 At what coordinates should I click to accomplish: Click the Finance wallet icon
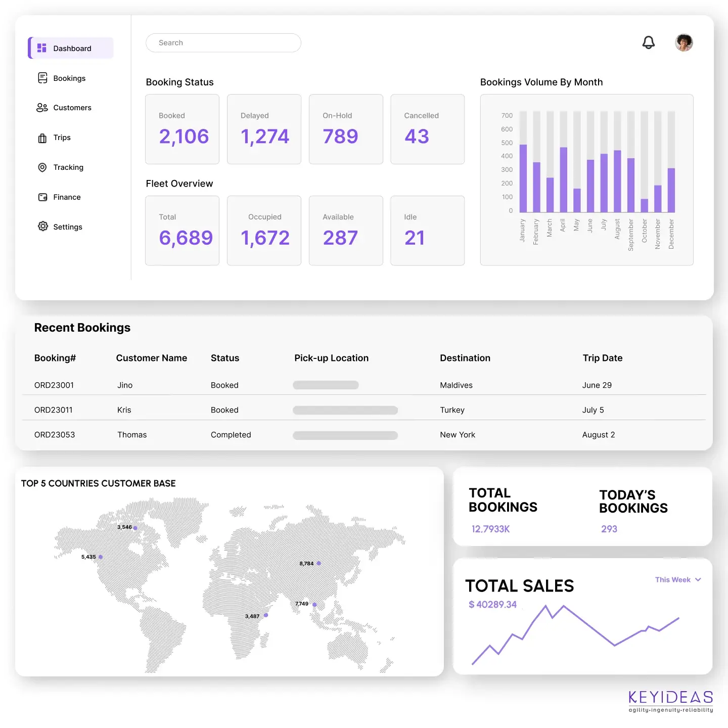coord(42,197)
